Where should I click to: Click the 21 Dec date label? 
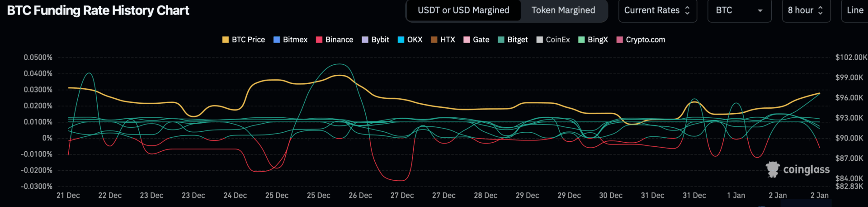[68, 195]
